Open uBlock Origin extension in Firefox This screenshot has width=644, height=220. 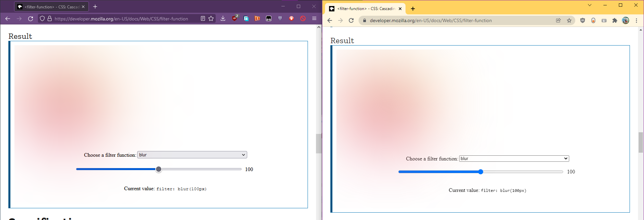[235, 18]
